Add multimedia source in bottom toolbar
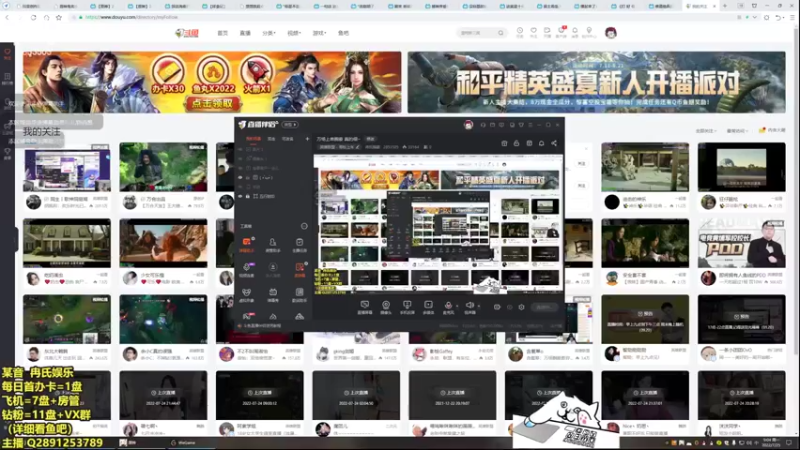The width and height of the screenshot is (800, 450). pos(428,307)
